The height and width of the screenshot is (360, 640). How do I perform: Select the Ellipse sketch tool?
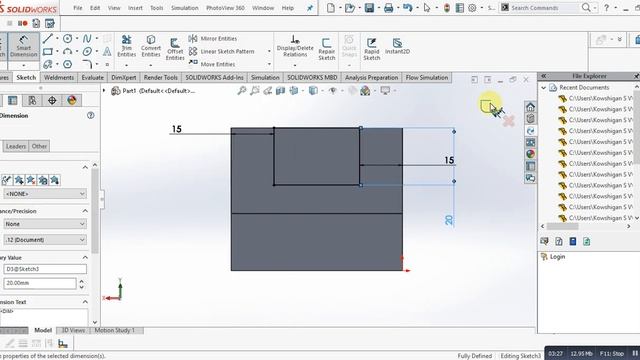pos(87,52)
